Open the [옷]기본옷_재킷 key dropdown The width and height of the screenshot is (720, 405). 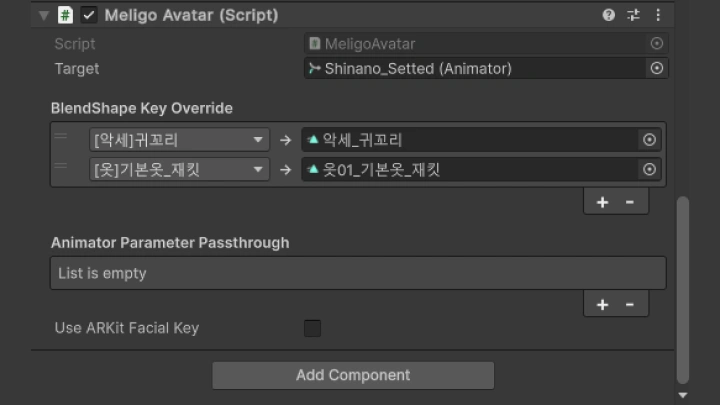[177, 170]
